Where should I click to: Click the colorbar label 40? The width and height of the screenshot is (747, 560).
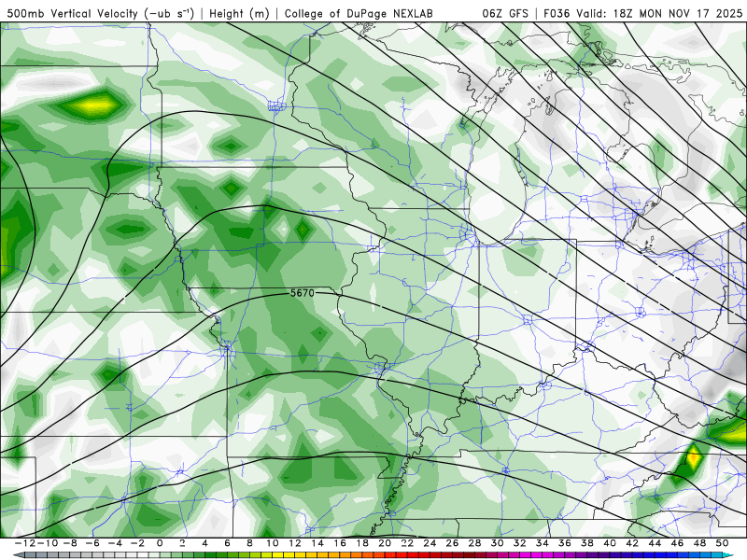(x=610, y=543)
